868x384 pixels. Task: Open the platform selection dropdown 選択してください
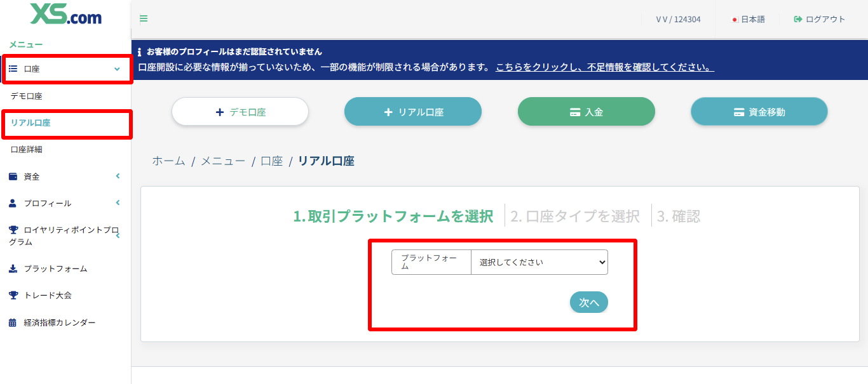click(x=538, y=262)
